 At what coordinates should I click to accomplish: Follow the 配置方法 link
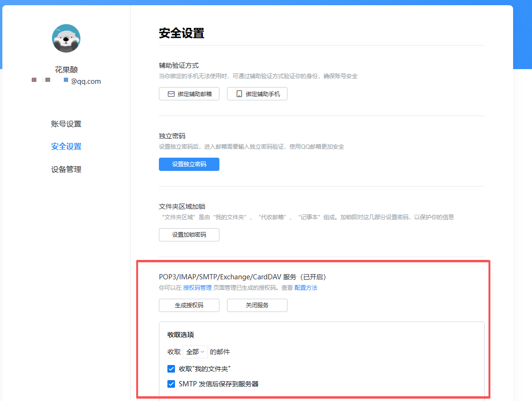306,288
